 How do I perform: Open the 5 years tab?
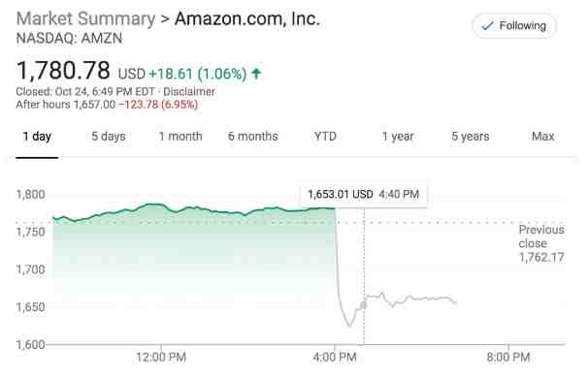(471, 137)
